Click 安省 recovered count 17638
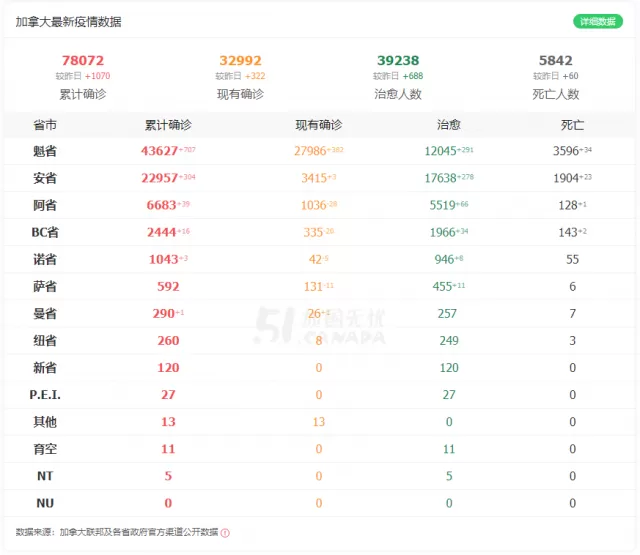The width and height of the screenshot is (640, 555). click(440, 178)
